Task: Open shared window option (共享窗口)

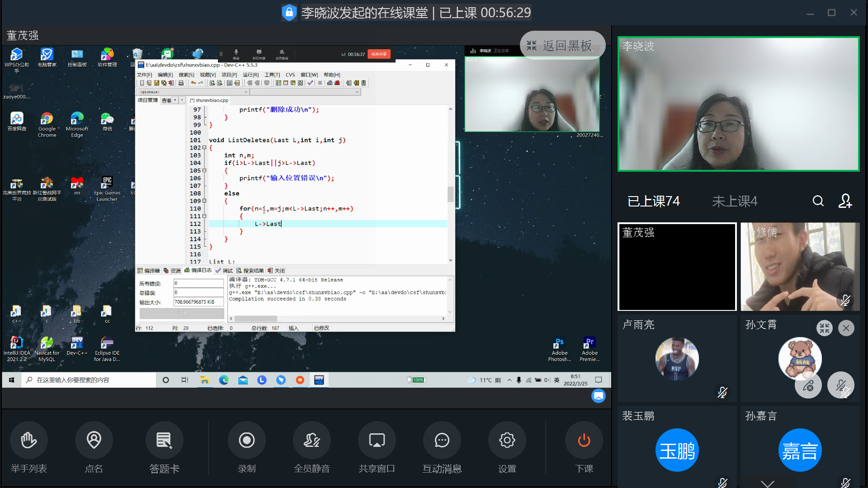Action: (x=377, y=440)
